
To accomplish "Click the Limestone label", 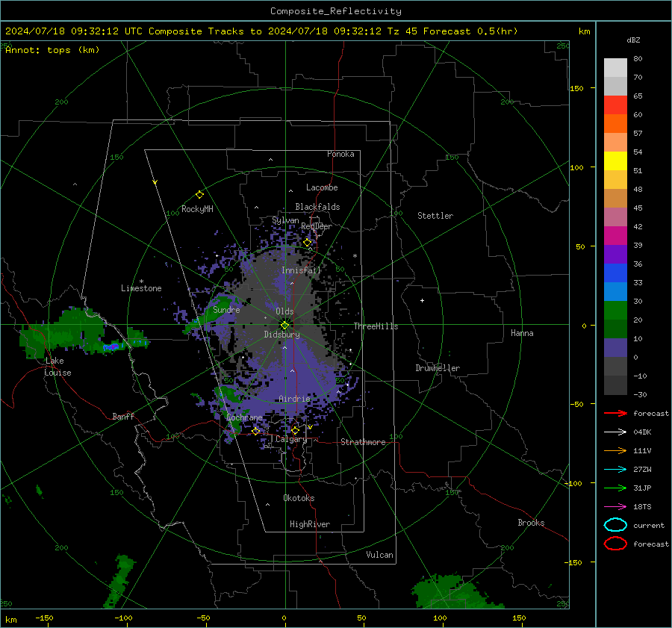I will click(141, 288).
